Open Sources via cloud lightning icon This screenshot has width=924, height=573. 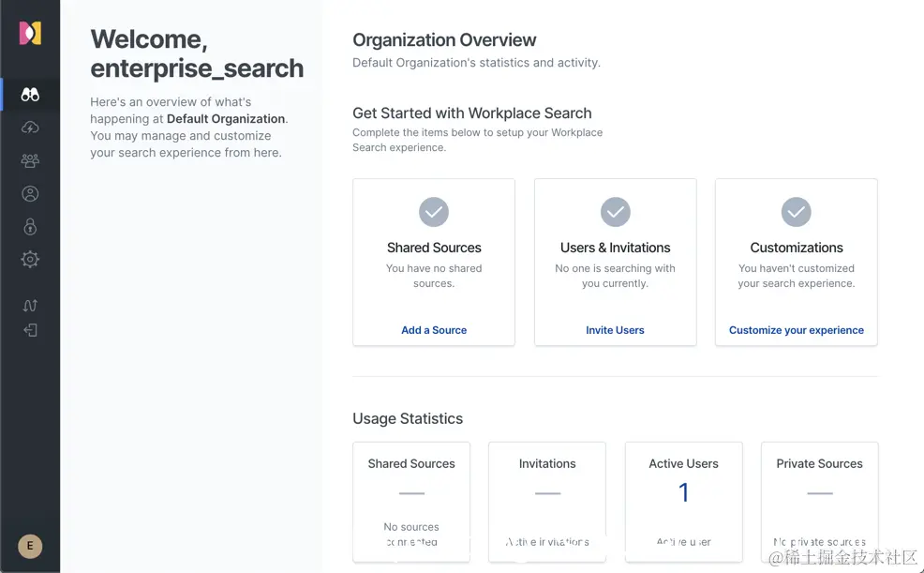pyautogui.click(x=30, y=128)
